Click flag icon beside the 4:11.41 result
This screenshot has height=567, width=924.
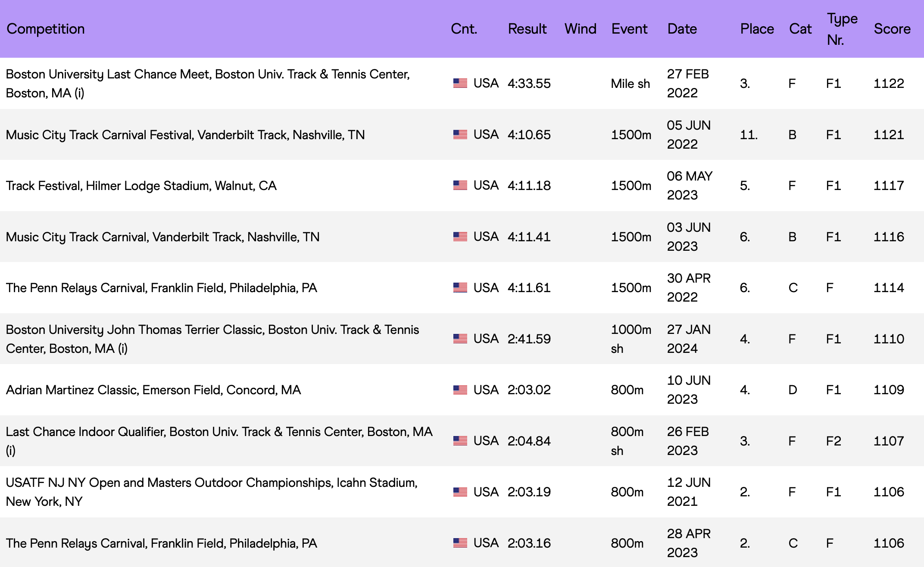460,237
